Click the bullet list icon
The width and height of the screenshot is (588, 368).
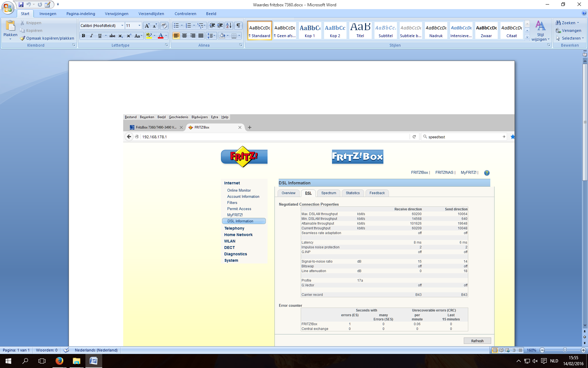176,26
